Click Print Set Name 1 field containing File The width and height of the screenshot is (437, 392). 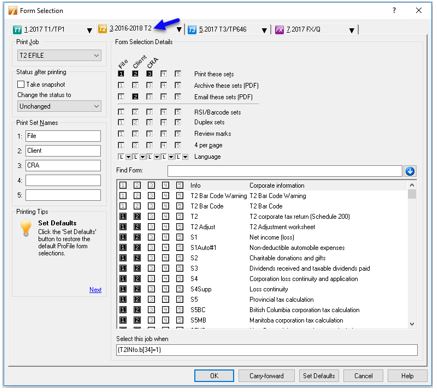click(63, 136)
